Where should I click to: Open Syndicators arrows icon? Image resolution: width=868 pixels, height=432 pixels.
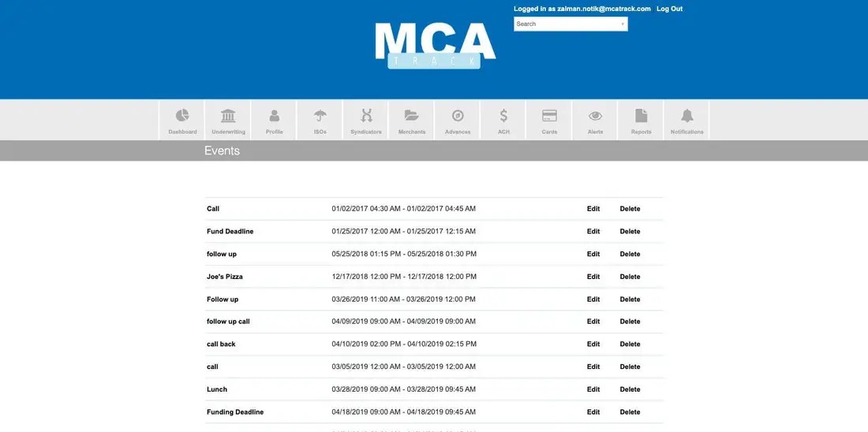point(366,116)
